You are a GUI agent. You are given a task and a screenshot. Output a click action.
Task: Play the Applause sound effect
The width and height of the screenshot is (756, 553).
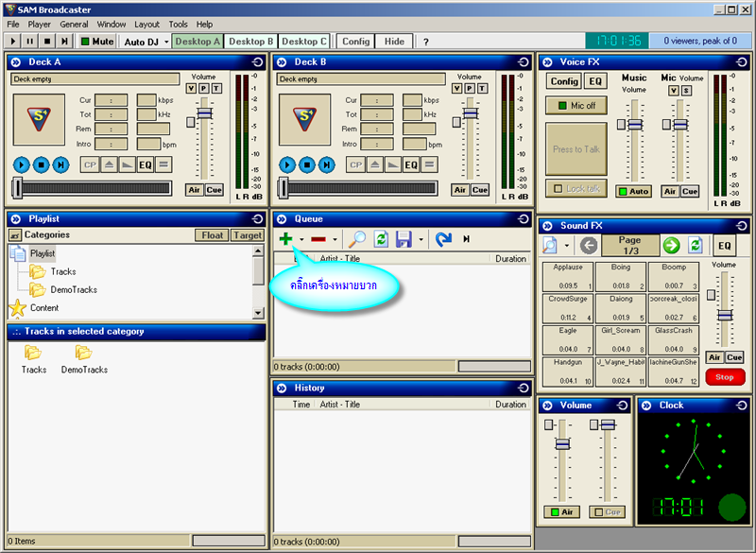coord(568,276)
